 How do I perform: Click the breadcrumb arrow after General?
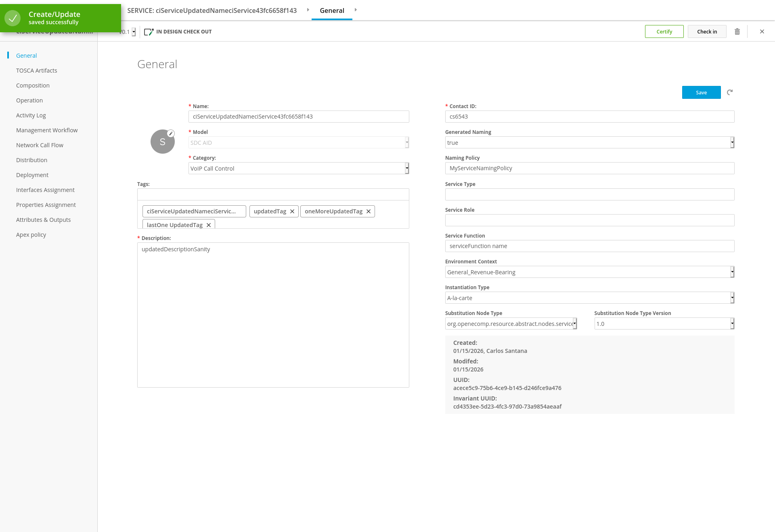(x=356, y=10)
